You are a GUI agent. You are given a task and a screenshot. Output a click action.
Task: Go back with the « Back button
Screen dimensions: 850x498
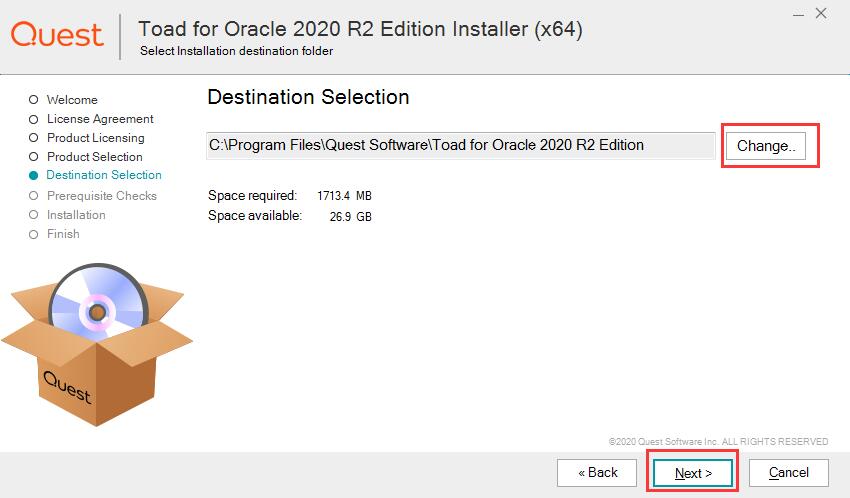point(597,472)
